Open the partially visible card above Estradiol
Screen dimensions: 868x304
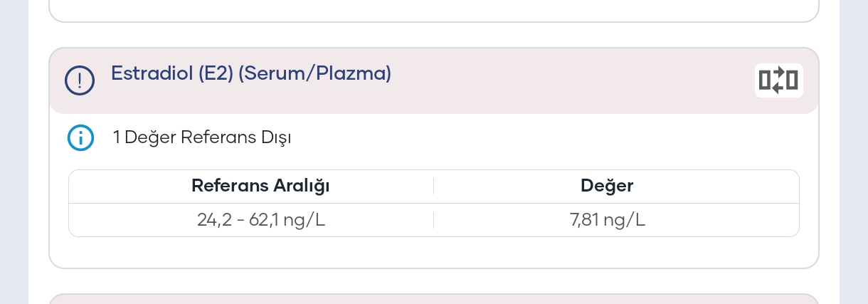coord(434,11)
